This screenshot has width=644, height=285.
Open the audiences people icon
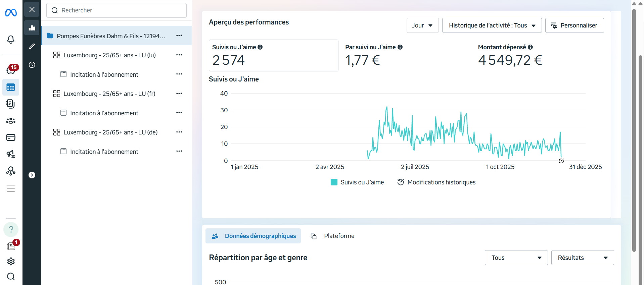point(11,121)
